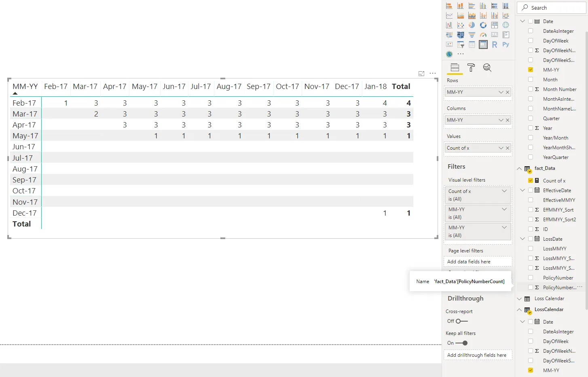Select the clustered column chart visual
Screen dimensions: 588x377
coord(483,6)
